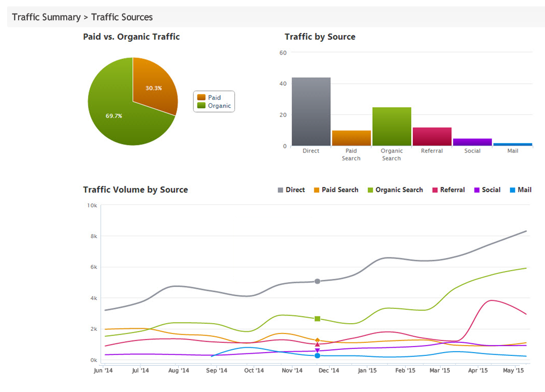Click the gray circle marker on Direct line
This screenshot has height=392, width=545.
point(317,281)
